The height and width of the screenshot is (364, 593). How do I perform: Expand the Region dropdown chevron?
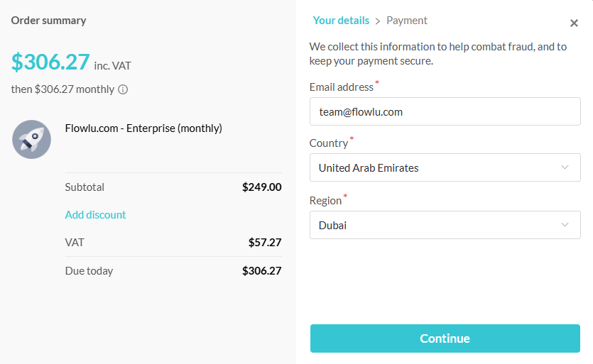click(x=565, y=224)
